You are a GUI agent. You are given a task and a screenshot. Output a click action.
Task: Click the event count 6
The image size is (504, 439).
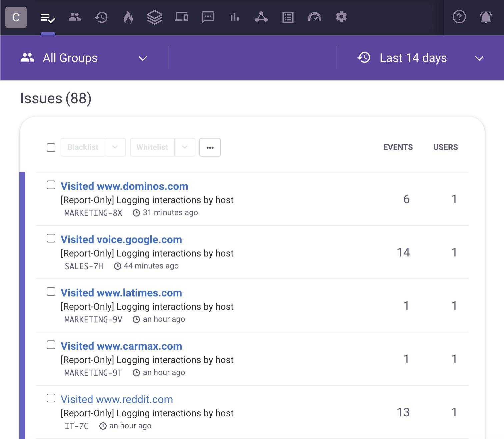(x=406, y=199)
